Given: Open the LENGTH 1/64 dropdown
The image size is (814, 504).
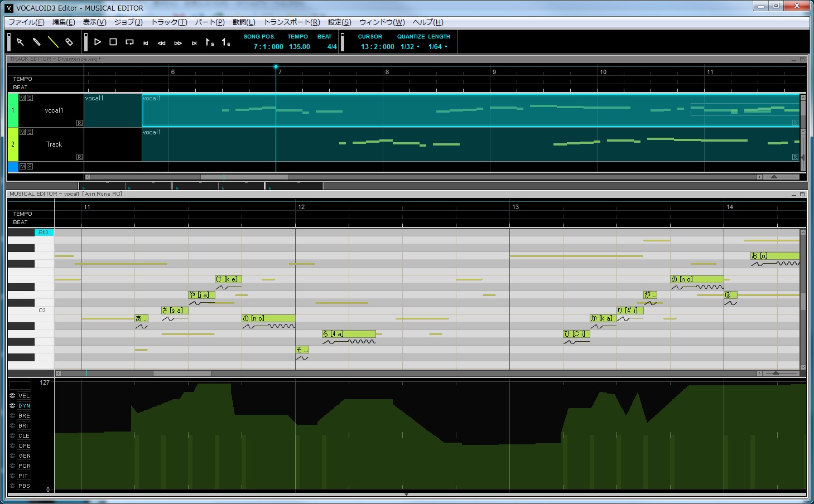Looking at the screenshot, I should click(x=438, y=47).
